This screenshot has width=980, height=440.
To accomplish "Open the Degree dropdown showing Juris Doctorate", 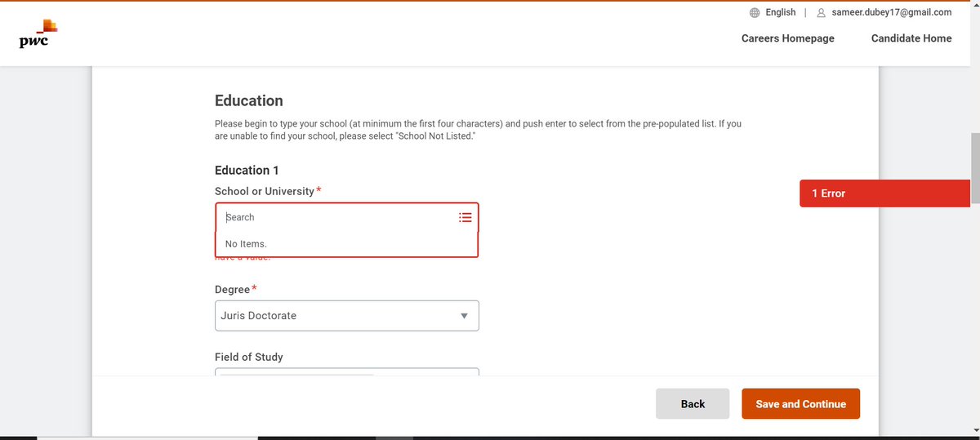I will [x=346, y=315].
